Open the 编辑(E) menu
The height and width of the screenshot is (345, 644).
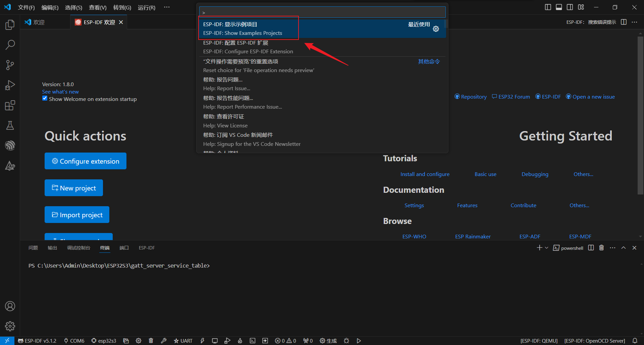pyautogui.click(x=50, y=7)
